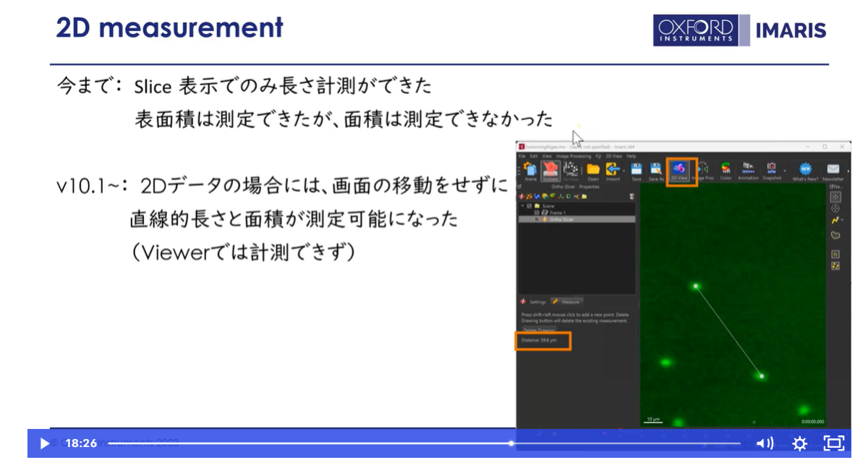Open the 2D View tool

tap(680, 168)
